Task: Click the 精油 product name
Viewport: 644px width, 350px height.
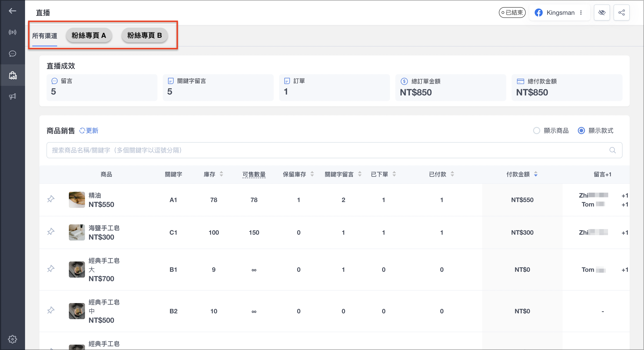Action: pos(95,195)
